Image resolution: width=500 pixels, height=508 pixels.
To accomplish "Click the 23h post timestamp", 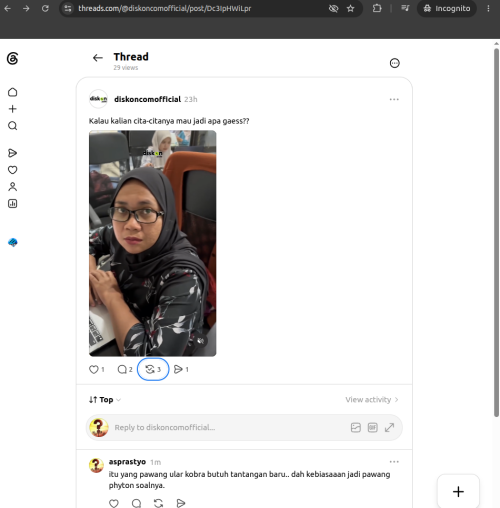I will (x=191, y=99).
